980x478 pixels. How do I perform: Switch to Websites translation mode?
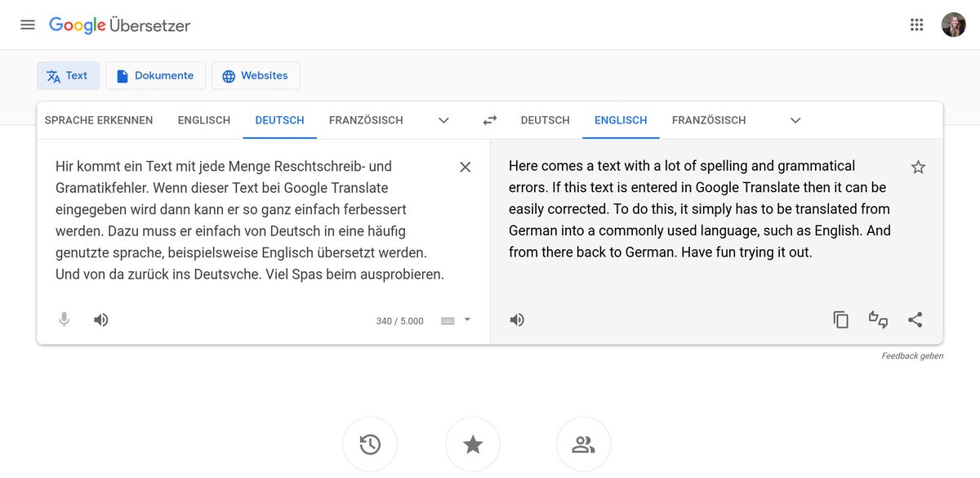(x=256, y=76)
